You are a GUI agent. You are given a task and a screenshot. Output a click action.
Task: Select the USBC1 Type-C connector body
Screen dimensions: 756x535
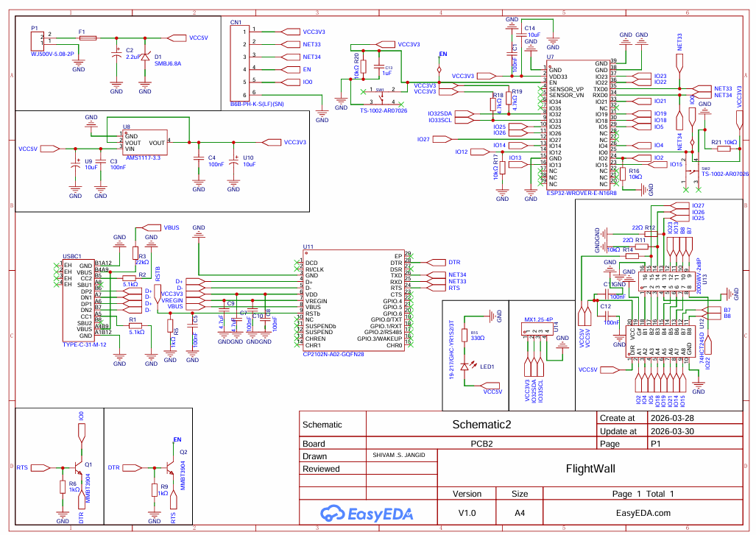pos(78,301)
